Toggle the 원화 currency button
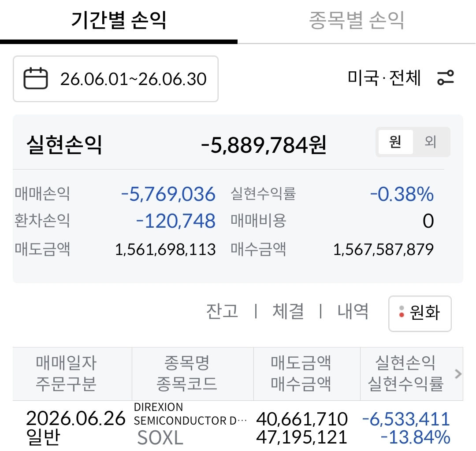 pos(420,314)
